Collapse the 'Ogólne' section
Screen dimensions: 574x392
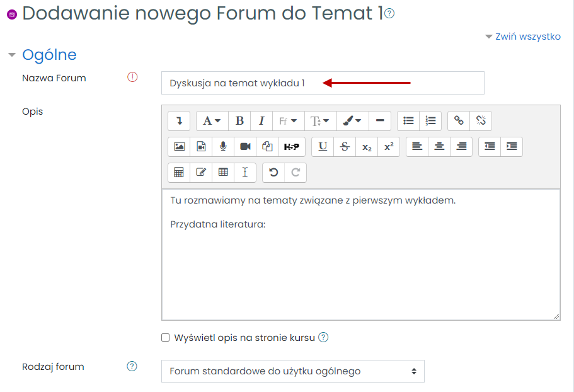click(x=11, y=55)
